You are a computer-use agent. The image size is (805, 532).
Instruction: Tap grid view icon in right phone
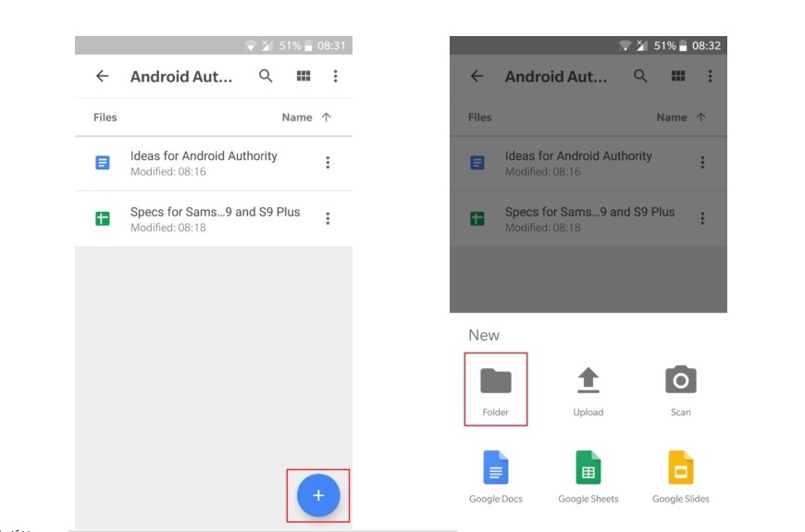point(678,76)
